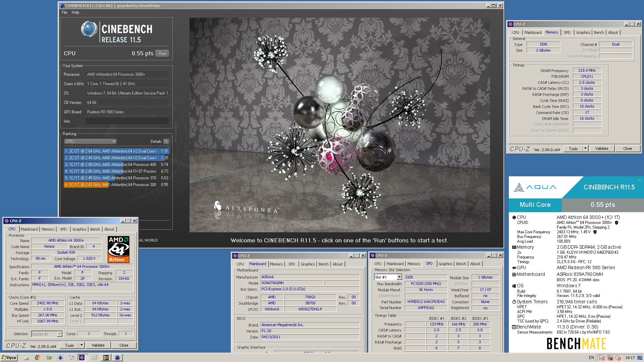Viewport: 644px width, 362px height.
Task: Open Graphics tab in CPU-Z Mainboard window
Action: tap(308, 264)
